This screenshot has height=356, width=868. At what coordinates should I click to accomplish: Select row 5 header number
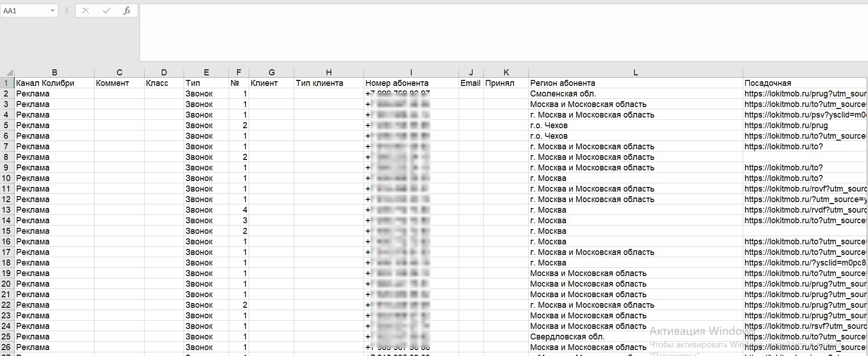pos(7,125)
